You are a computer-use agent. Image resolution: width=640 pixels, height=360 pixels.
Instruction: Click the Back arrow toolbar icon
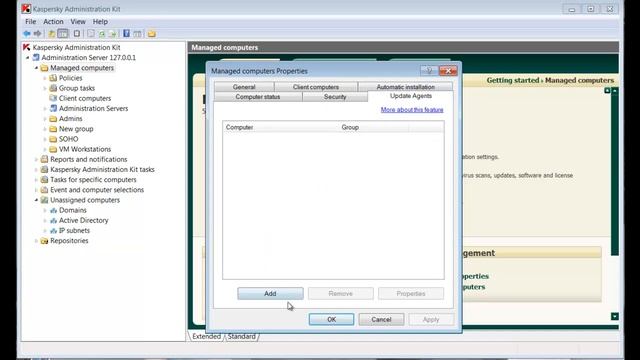pos(27,33)
